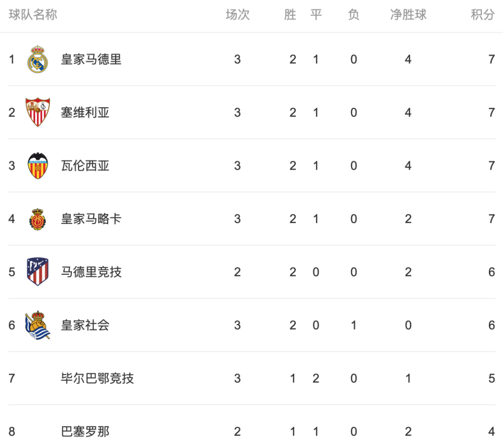Click the 负 losses column header
The image size is (503, 448).
tap(354, 15)
